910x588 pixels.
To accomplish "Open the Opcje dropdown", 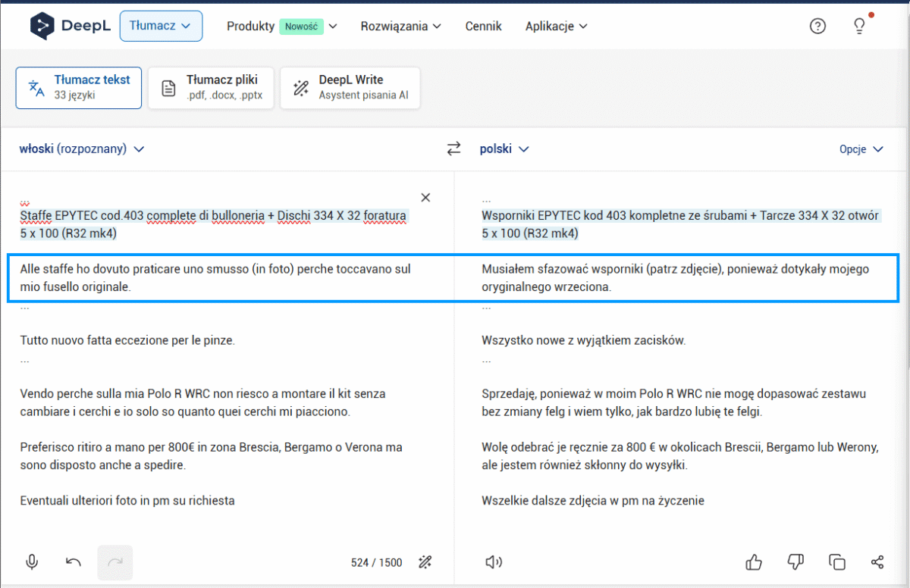I will (861, 149).
